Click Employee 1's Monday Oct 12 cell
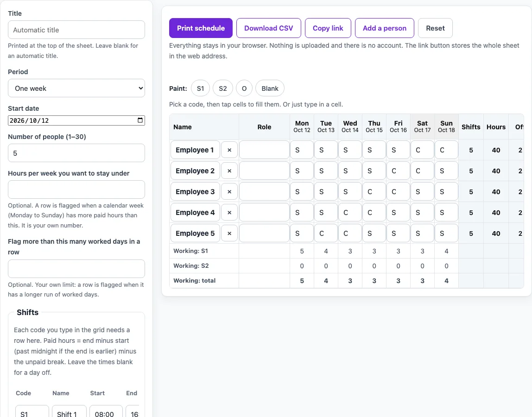Viewport: 532px width, 417px height. click(x=302, y=150)
